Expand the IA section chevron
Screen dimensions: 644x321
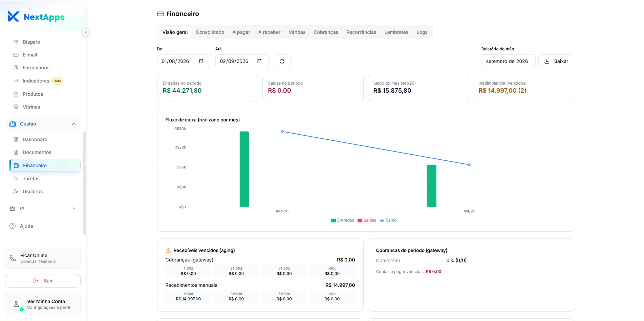[x=74, y=208]
